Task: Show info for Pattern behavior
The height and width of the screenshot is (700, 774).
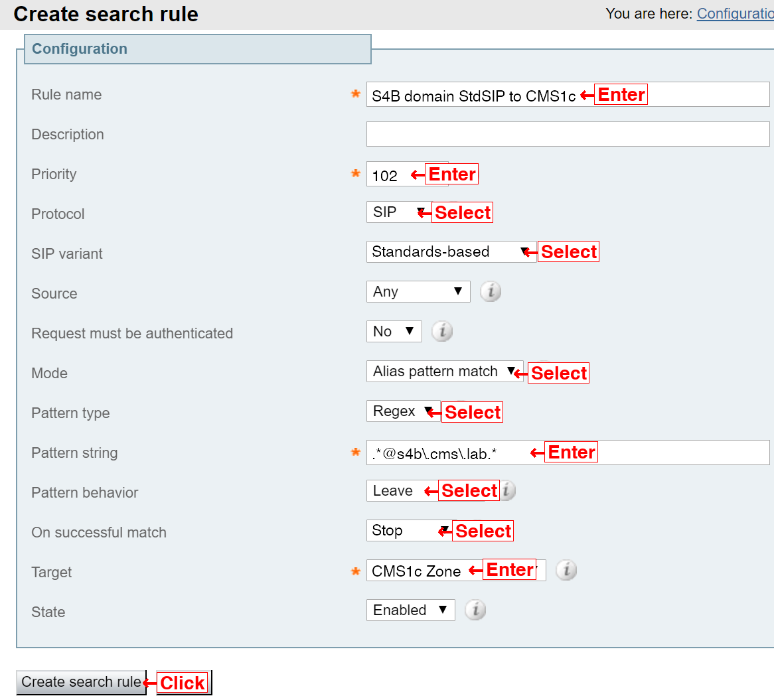Action: tap(508, 491)
